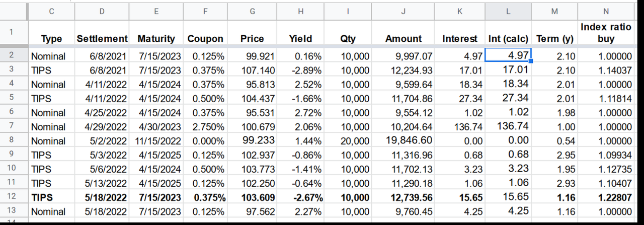Click the fill handle of selected cell L2
Image resolution: width=644 pixels, height=225 pixels.
click(x=531, y=61)
